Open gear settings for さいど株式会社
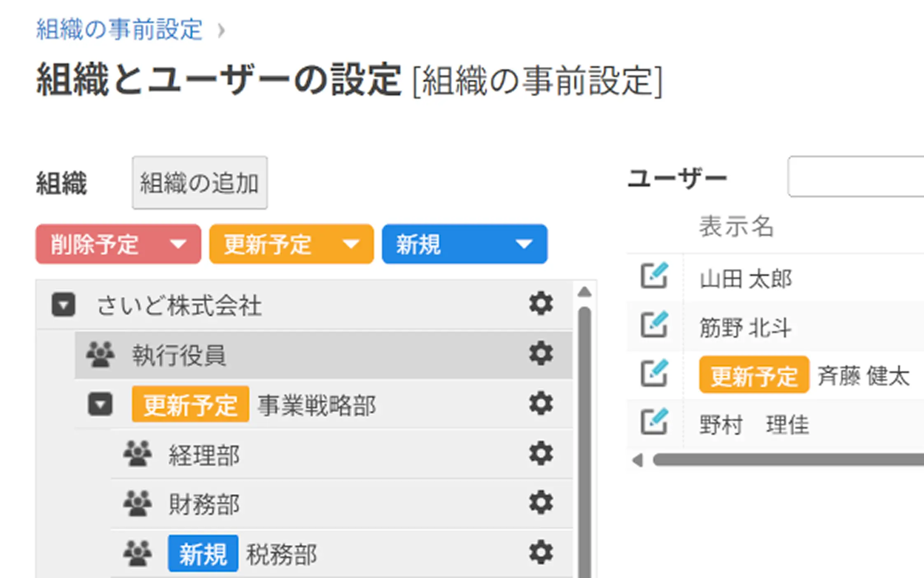This screenshot has height=578, width=924. [541, 304]
